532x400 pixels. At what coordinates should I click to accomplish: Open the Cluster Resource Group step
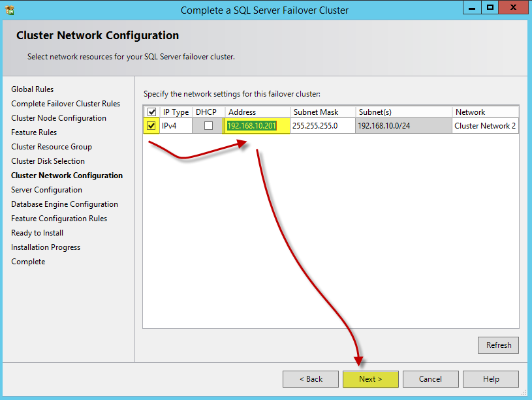51,147
